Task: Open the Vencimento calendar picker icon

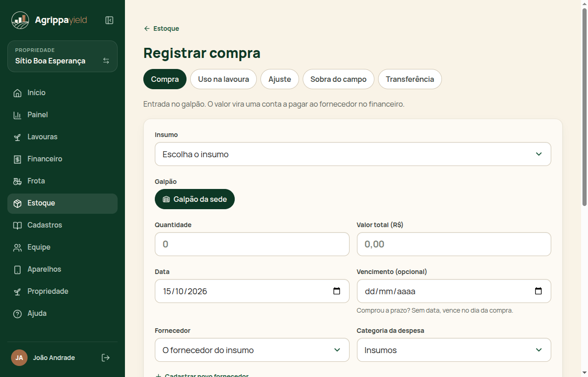Action: (x=538, y=291)
